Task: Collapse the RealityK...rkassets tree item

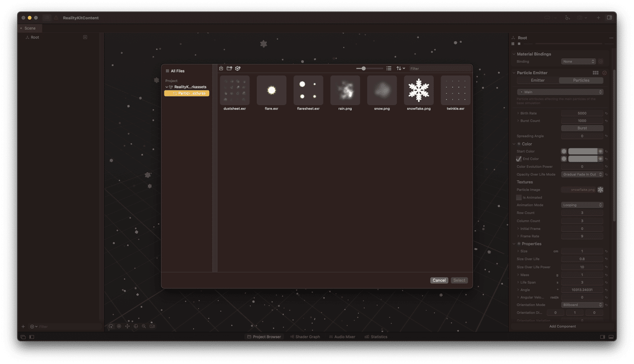Action: (167, 87)
